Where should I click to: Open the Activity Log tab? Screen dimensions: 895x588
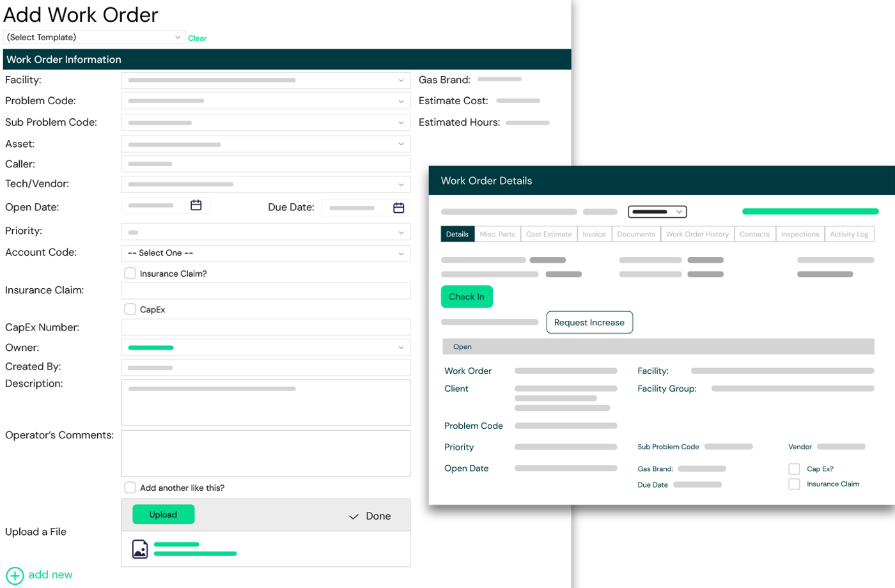point(850,235)
